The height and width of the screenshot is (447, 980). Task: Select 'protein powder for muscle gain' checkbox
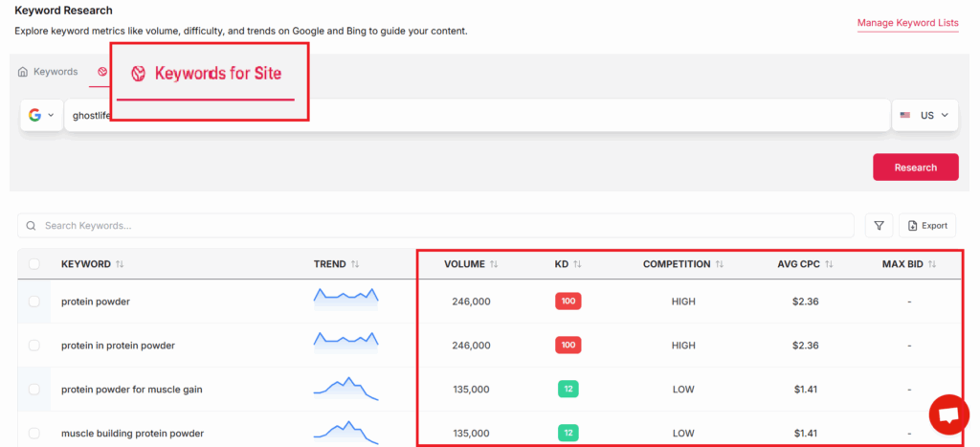tap(34, 390)
